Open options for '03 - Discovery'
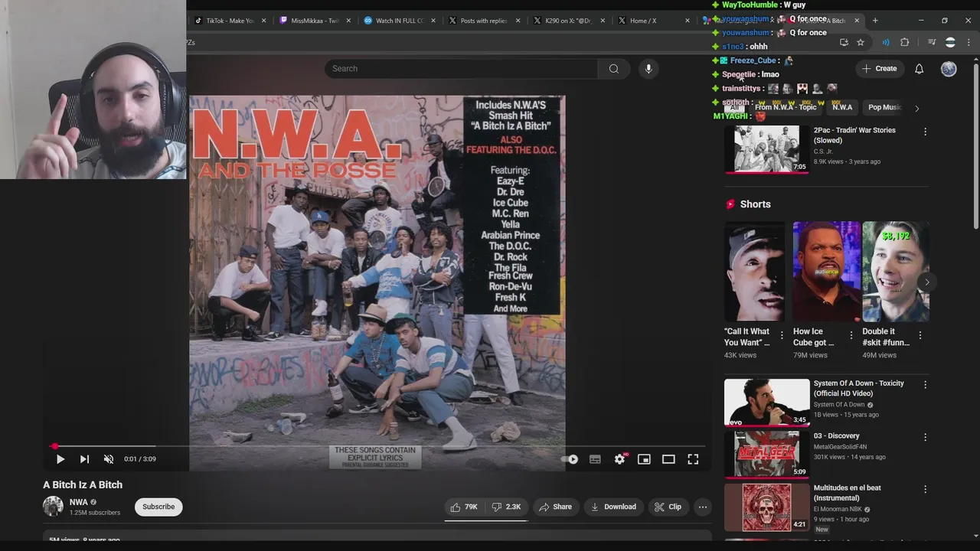Viewport: 980px width, 551px height. [x=925, y=437]
